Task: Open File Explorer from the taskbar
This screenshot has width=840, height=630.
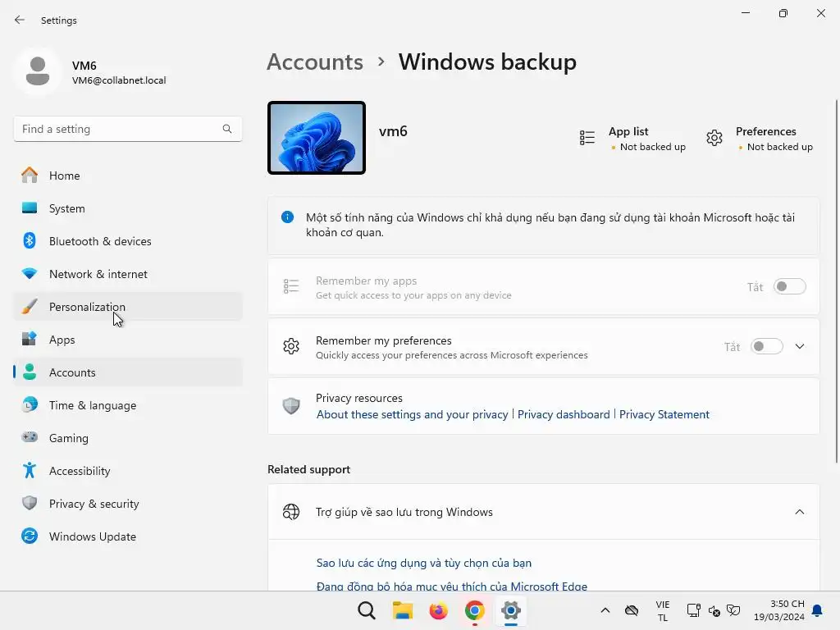Action: (x=402, y=610)
